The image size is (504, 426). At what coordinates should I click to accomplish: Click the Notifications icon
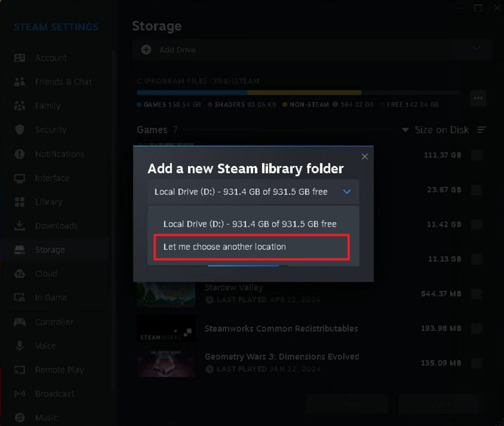[20, 154]
